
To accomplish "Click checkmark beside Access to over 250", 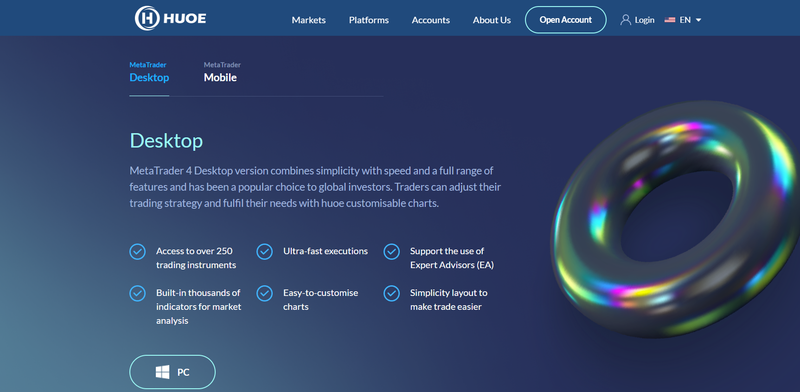I will click(x=137, y=251).
